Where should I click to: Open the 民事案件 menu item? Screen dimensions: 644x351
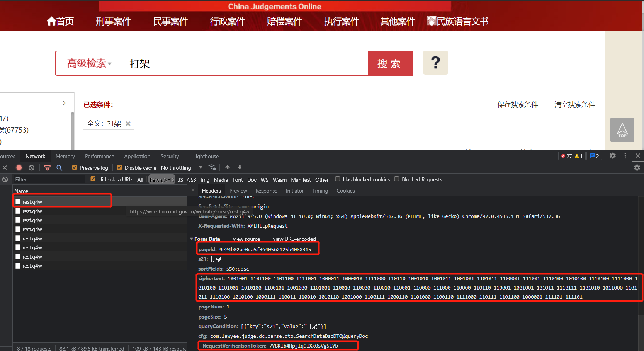(x=170, y=21)
